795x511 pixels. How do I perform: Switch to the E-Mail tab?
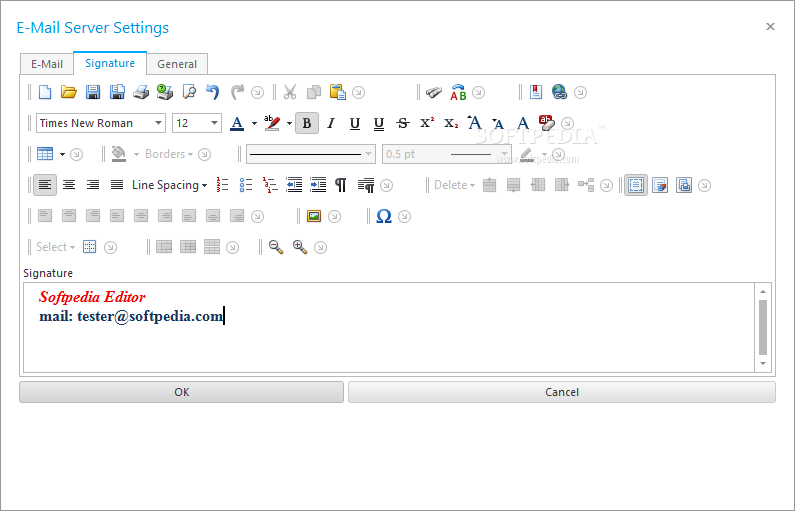[x=47, y=64]
